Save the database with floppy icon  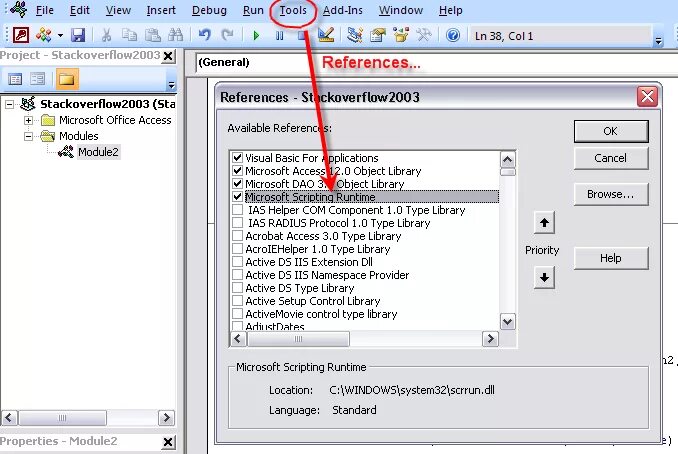pos(78,35)
